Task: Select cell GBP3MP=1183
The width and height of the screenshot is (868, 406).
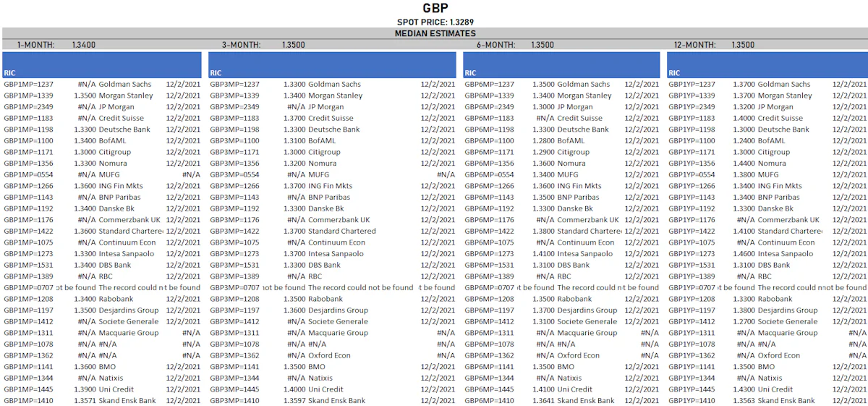Action: point(234,118)
